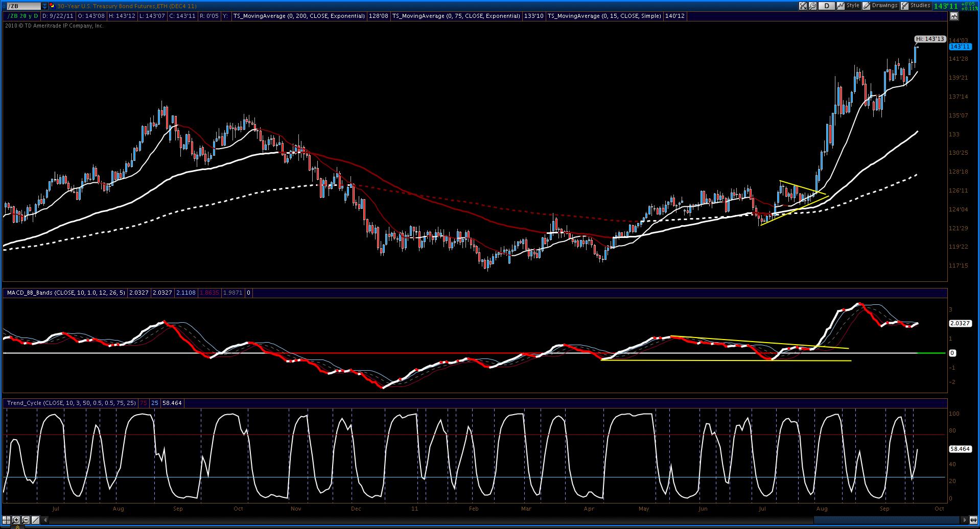Image resolution: width=980 pixels, height=529 pixels.
Task: Click the 15 Simple TS_MovingAverage study label
Action: click(x=605, y=16)
